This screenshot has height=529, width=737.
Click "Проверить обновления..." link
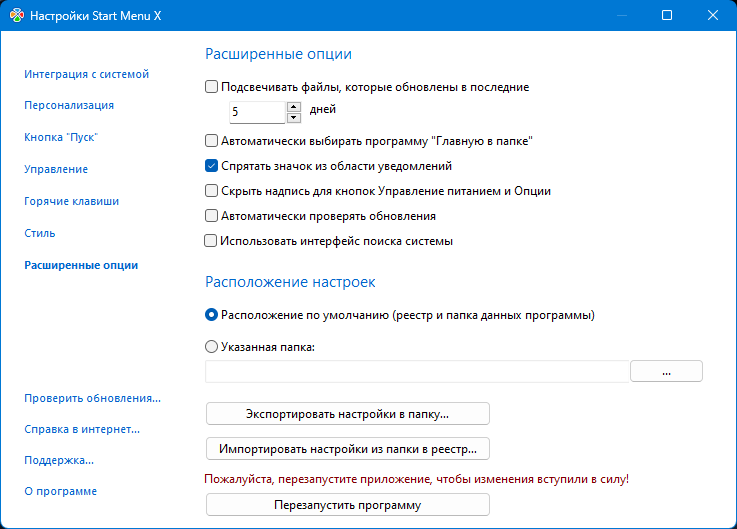click(92, 398)
